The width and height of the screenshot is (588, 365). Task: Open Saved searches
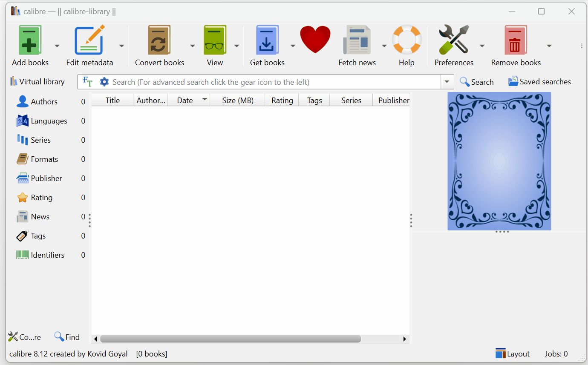tap(539, 81)
